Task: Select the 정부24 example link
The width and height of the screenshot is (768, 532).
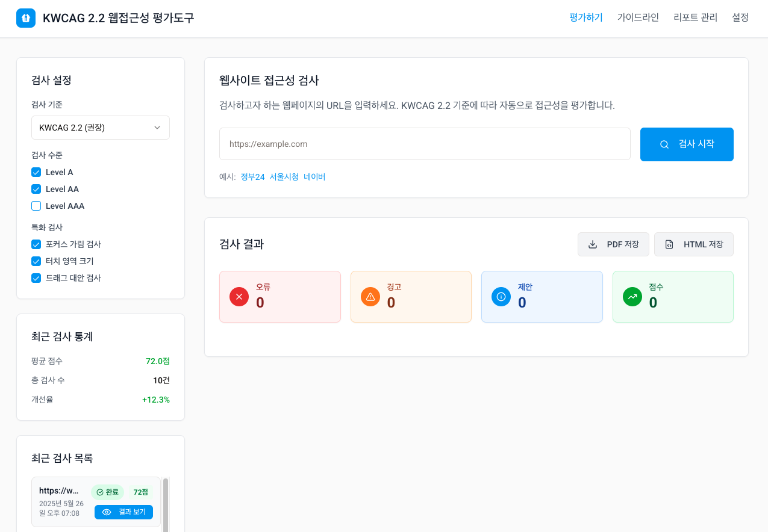Action: [252, 177]
